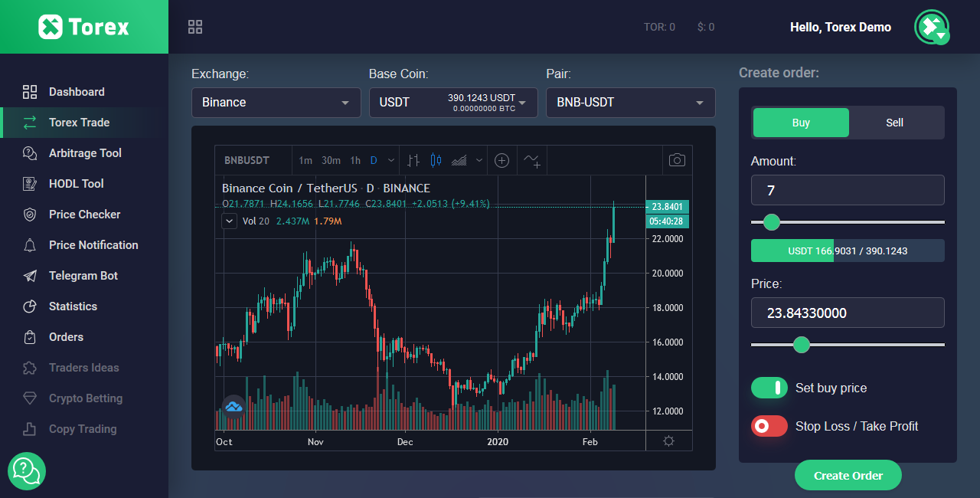The image size is (980, 498).
Task: Select the 1h chart timeframe
Action: (x=354, y=160)
